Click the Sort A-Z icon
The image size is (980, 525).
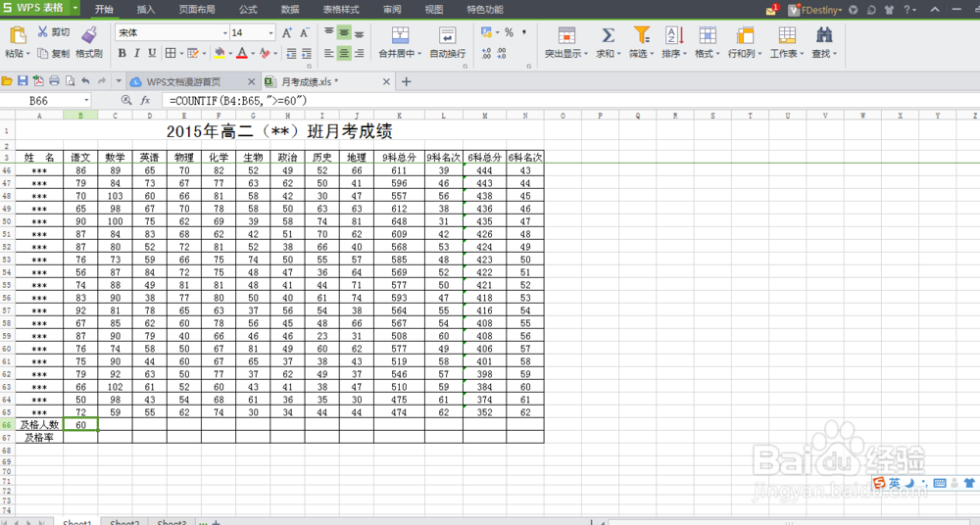click(674, 35)
